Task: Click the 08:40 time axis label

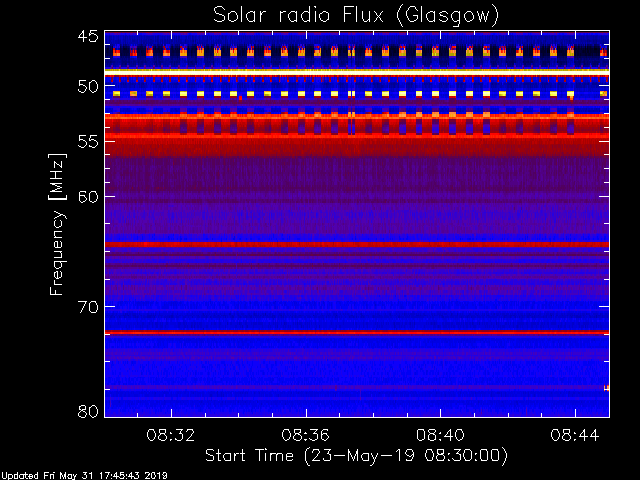Action: click(440, 435)
